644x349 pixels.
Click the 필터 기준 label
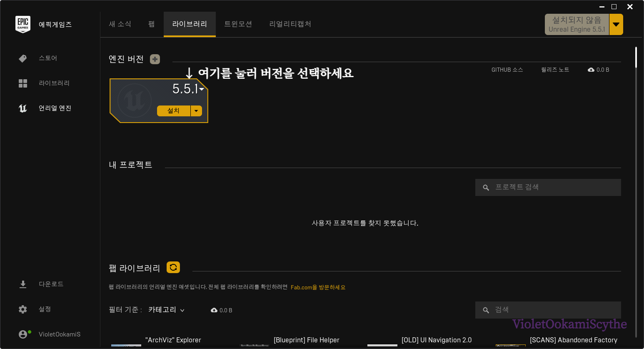click(x=125, y=310)
